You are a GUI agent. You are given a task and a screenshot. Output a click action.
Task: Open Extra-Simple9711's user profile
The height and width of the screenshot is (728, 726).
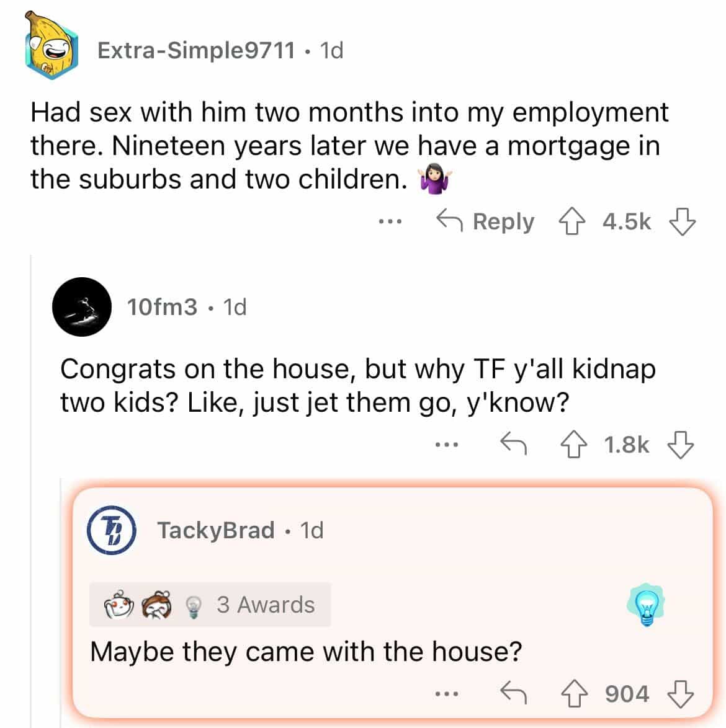click(196, 50)
